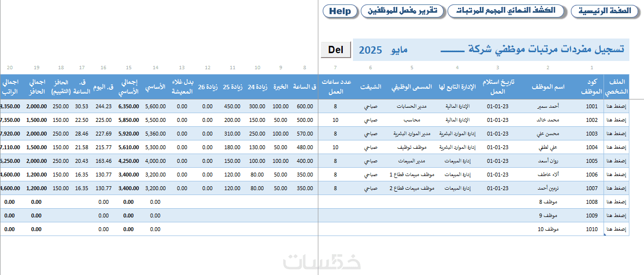This screenshot has height=275, width=644.
Task: Select the month cell مايو
Action: 399,50
